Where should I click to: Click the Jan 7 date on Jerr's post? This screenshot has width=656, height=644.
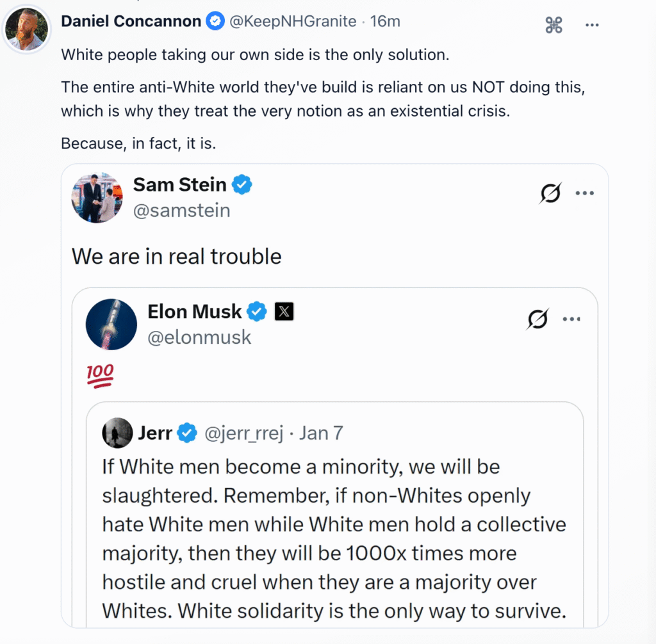(321, 433)
